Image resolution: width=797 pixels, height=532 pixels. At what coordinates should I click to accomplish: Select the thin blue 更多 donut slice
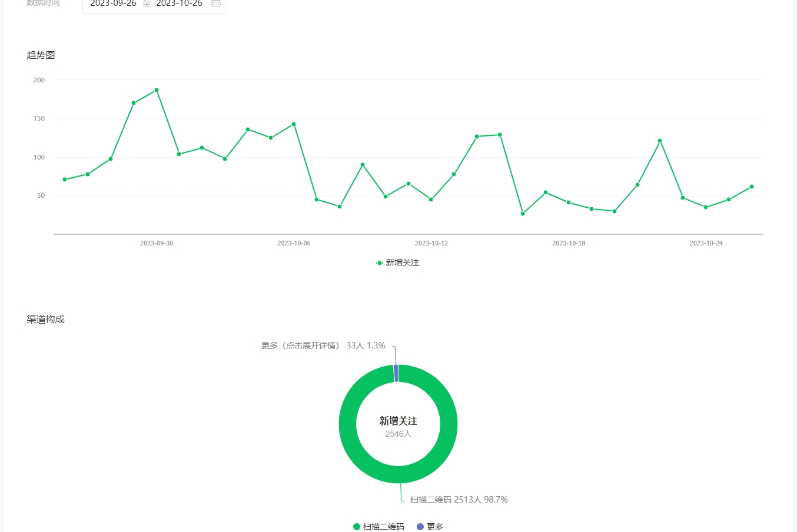coord(396,373)
